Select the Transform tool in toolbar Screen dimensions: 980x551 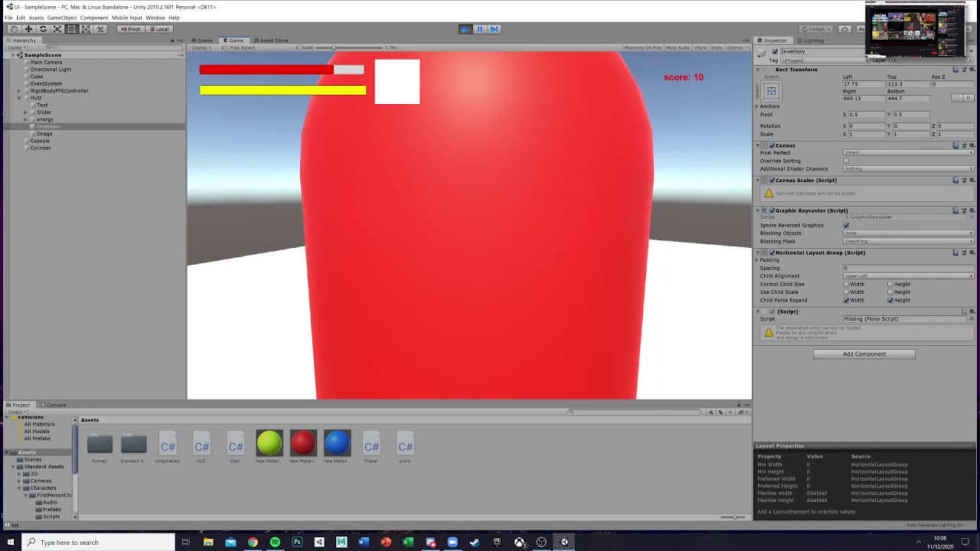pyautogui.click(x=86, y=29)
